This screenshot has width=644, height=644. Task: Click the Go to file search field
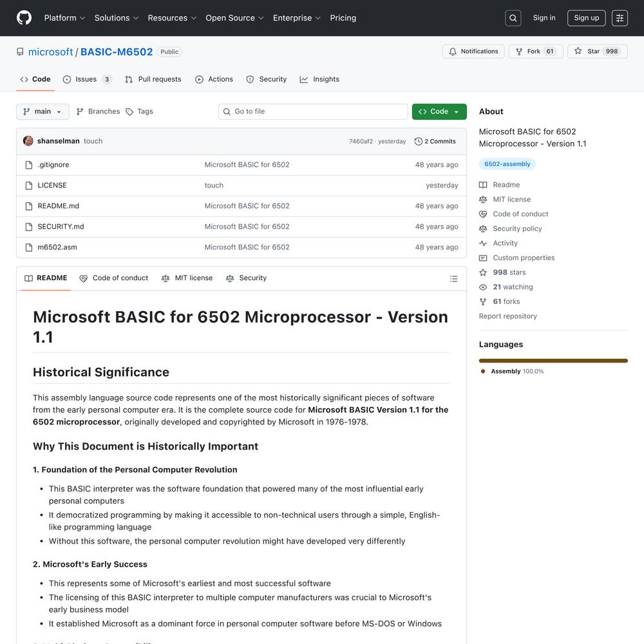(x=313, y=111)
